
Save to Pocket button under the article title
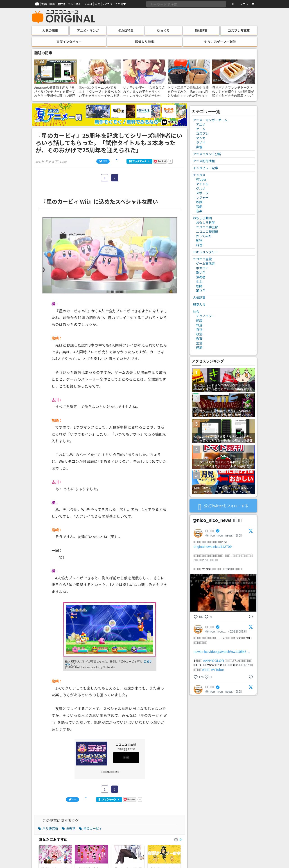(160, 161)
